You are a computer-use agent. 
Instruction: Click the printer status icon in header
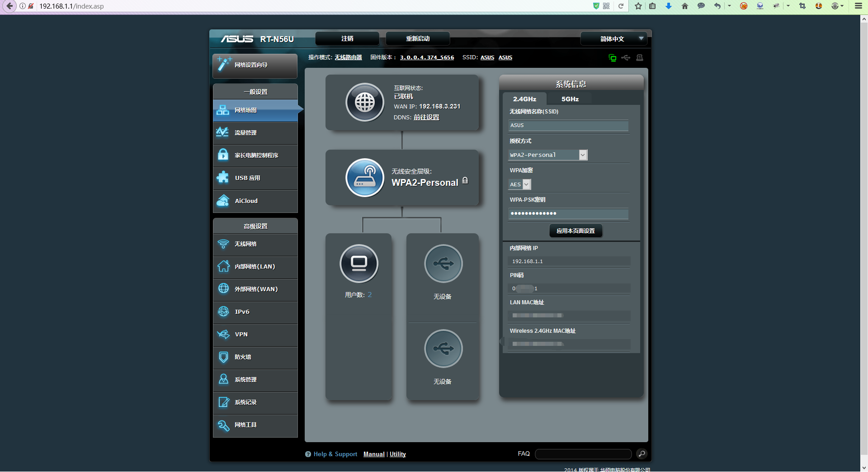click(x=639, y=57)
